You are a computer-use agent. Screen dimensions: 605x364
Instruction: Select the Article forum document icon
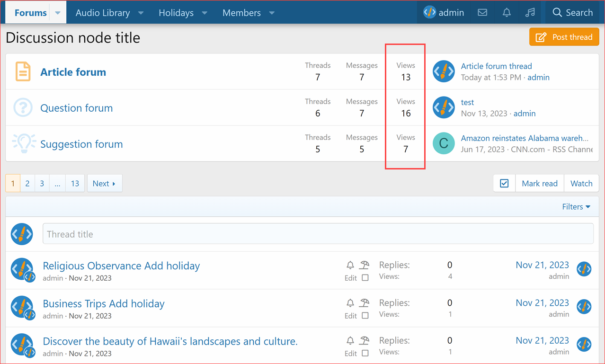pos(23,71)
